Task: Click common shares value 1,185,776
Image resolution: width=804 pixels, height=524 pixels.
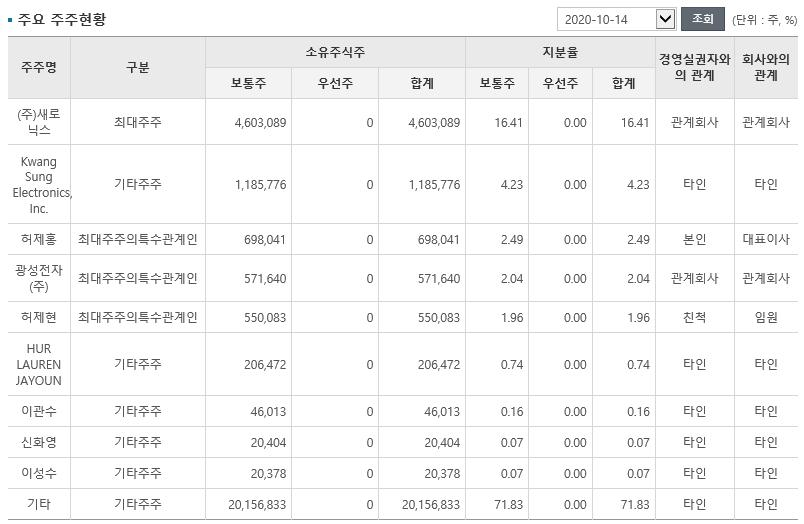Action: tap(260, 185)
